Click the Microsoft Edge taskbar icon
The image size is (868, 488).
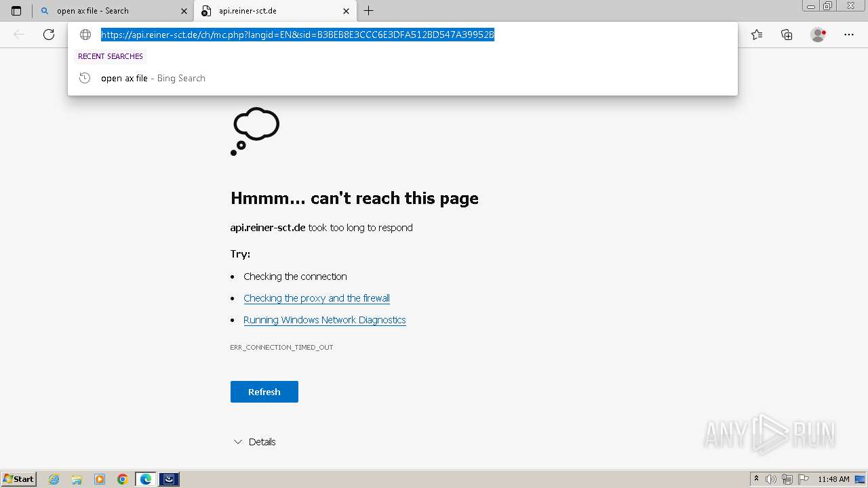tap(146, 479)
